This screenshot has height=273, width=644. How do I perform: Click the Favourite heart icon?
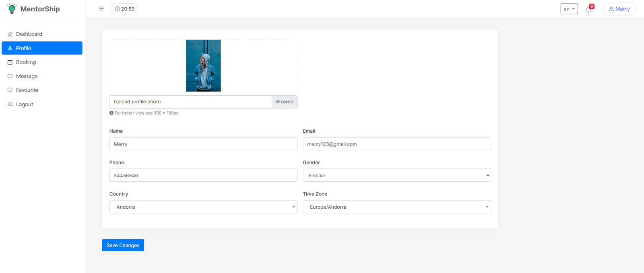point(10,90)
